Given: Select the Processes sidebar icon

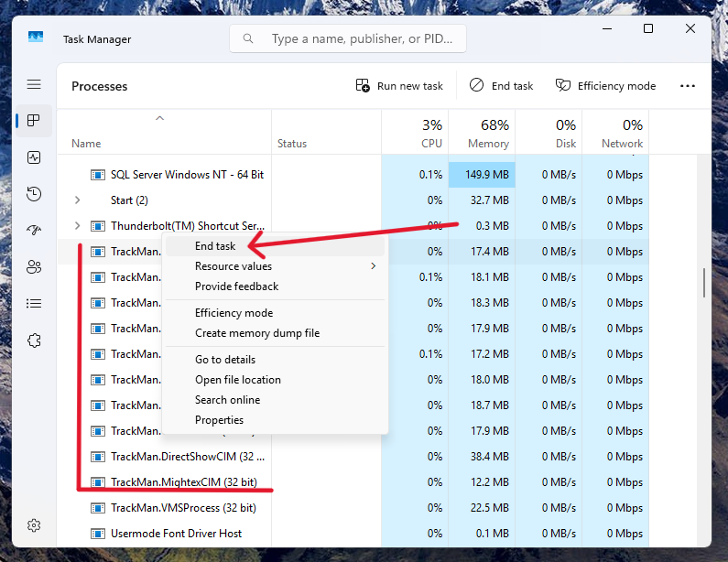Looking at the screenshot, I should tap(34, 121).
